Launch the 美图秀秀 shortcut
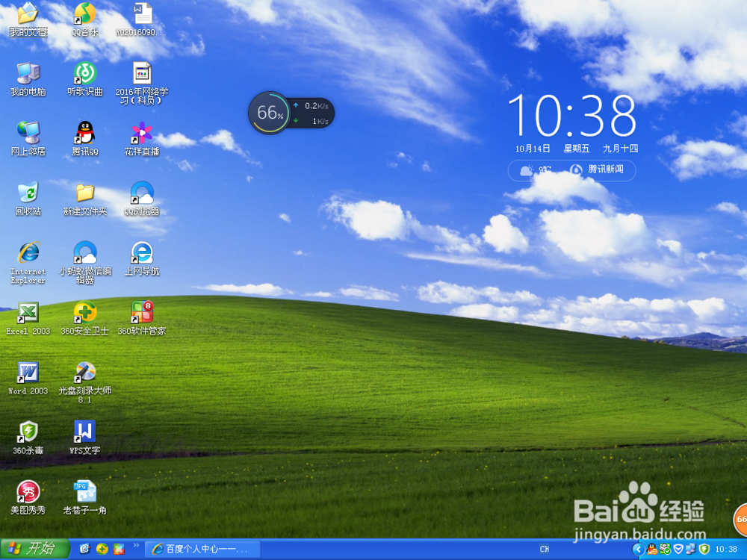The width and height of the screenshot is (747, 560). (x=28, y=498)
